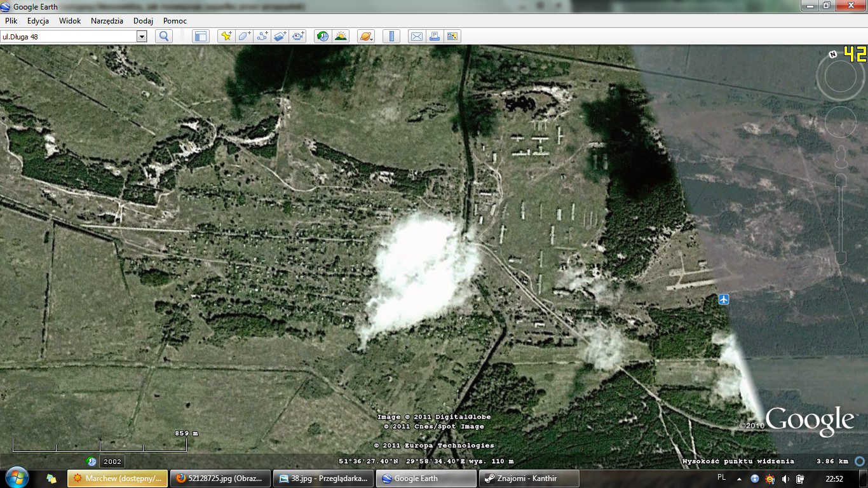This screenshot has height=488, width=868.
Task: Click the print icon in the toolbar
Action: (x=435, y=36)
